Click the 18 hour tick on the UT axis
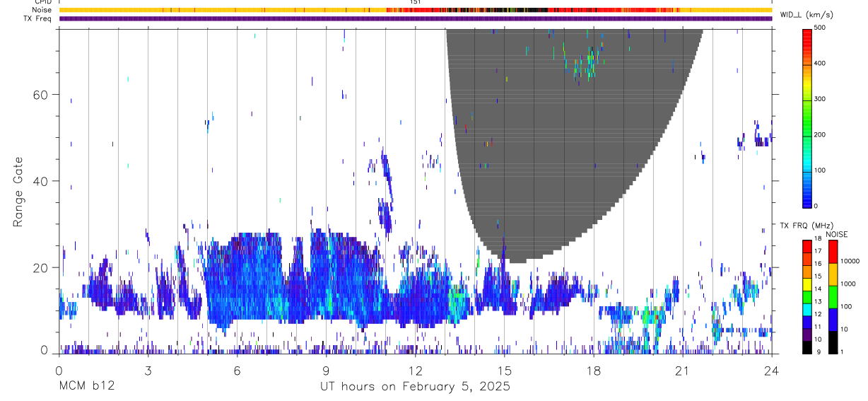This screenshot has height=401, width=868. pos(593,370)
